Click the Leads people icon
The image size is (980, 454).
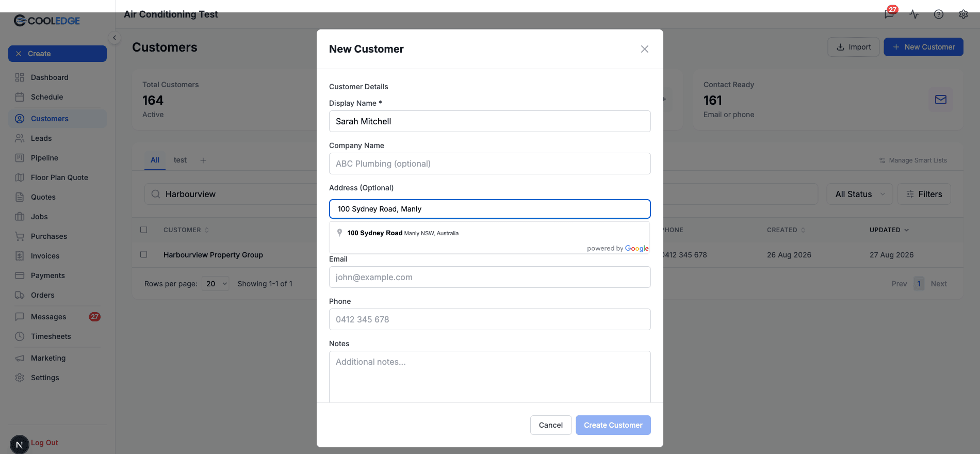tap(20, 138)
